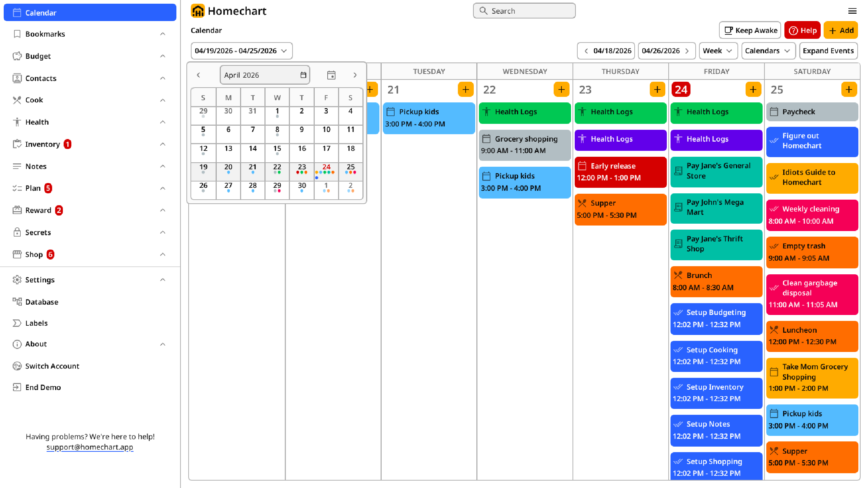Screen dimensions: 868x488
Task: Add event on Wednesday 22 with plus button
Action: [x=561, y=89]
